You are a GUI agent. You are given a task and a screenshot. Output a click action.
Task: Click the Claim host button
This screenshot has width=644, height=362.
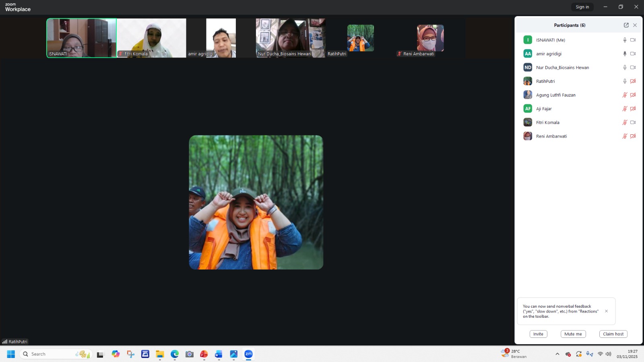[613, 334]
